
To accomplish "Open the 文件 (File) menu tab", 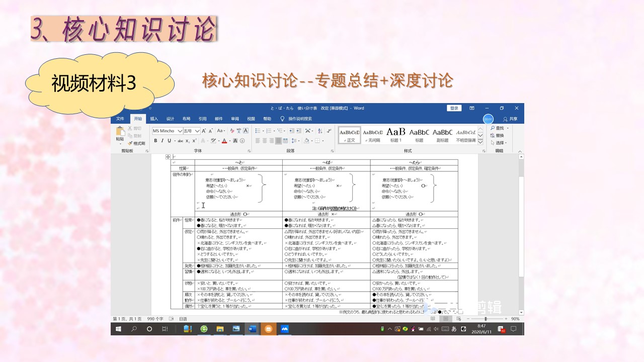I will click(120, 119).
